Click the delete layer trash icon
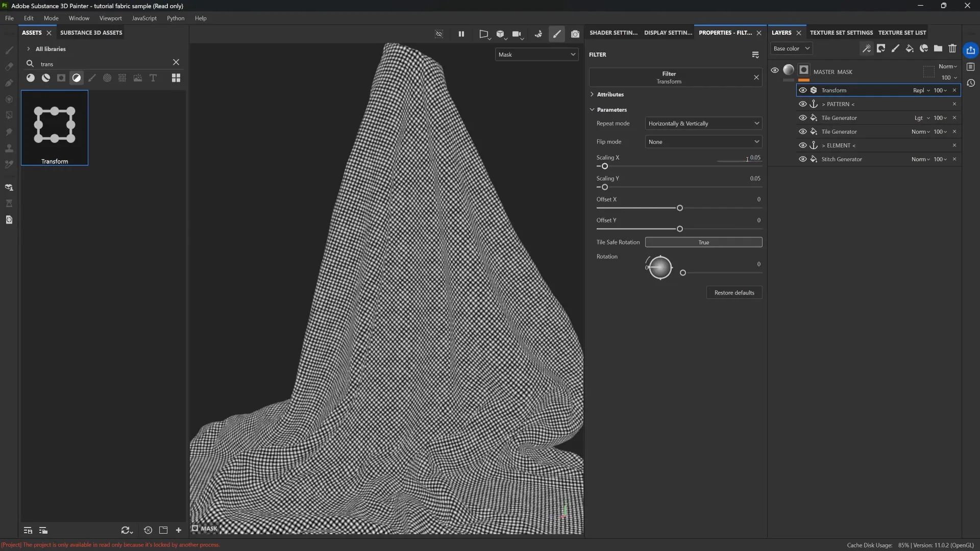 point(952,48)
